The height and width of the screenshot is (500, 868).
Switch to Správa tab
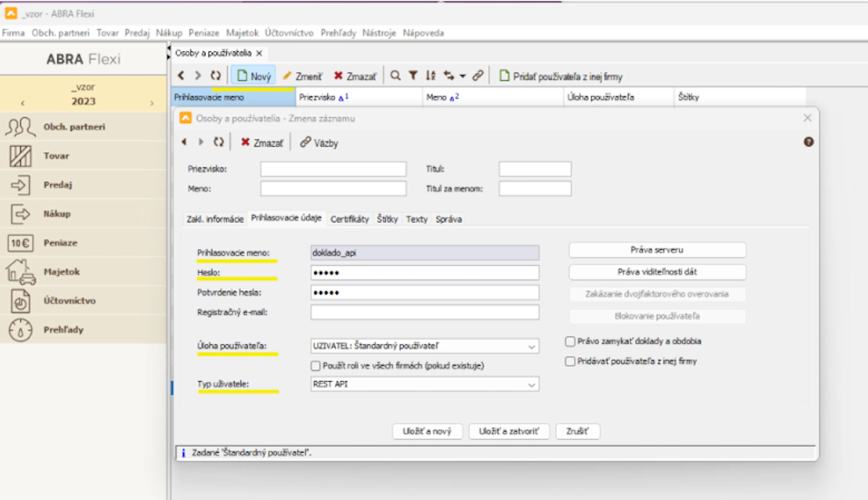click(x=448, y=219)
